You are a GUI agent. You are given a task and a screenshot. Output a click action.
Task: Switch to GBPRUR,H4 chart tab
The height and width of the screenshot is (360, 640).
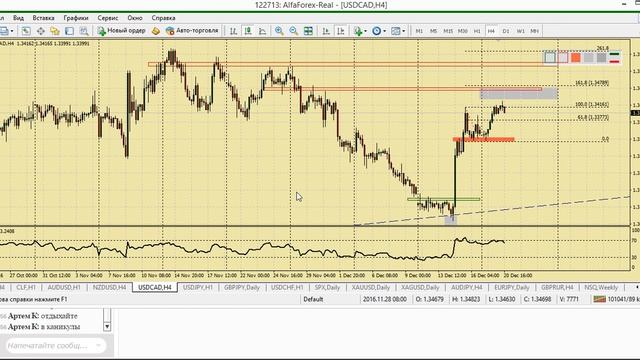557,287
